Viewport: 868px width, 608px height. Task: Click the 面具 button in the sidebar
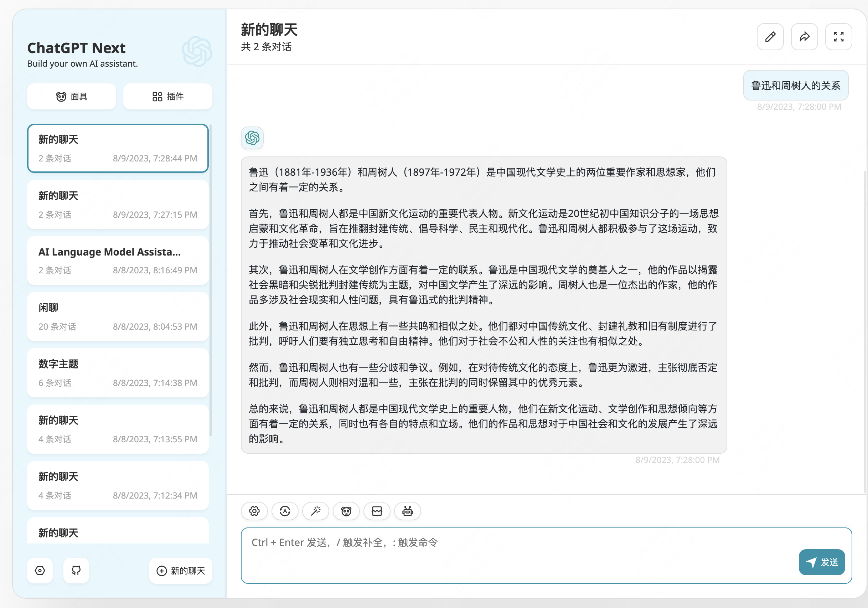tap(72, 97)
